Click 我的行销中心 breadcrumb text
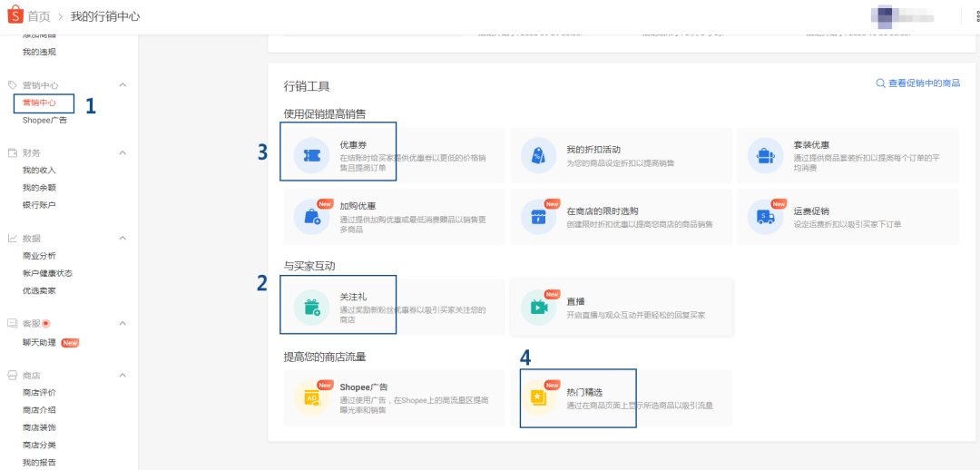Image resolution: width=980 pixels, height=470 pixels. (x=105, y=16)
